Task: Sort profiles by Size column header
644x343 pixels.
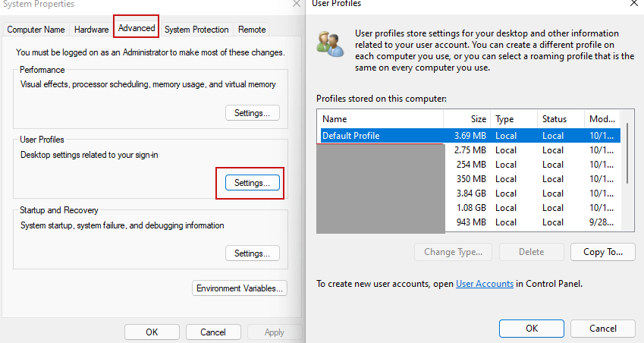Action: tap(467, 119)
